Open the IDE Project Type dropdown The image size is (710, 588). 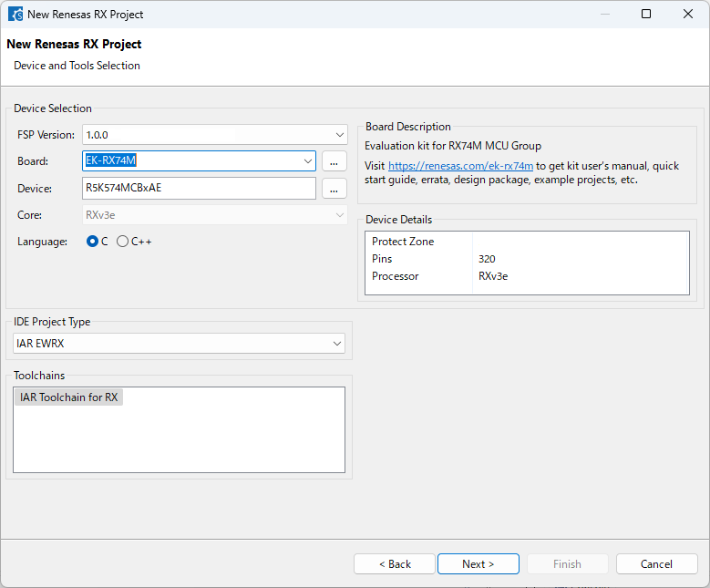(179, 344)
